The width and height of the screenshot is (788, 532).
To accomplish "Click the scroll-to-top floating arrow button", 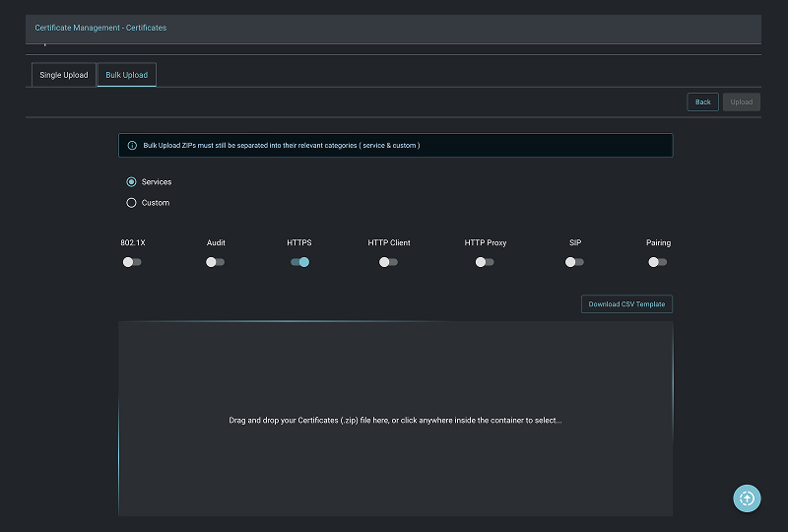I will point(747,498).
